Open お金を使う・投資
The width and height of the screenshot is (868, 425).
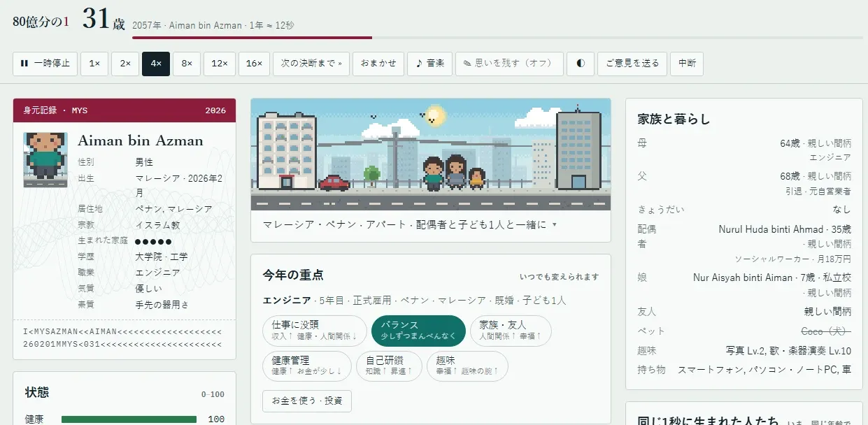click(x=307, y=401)
